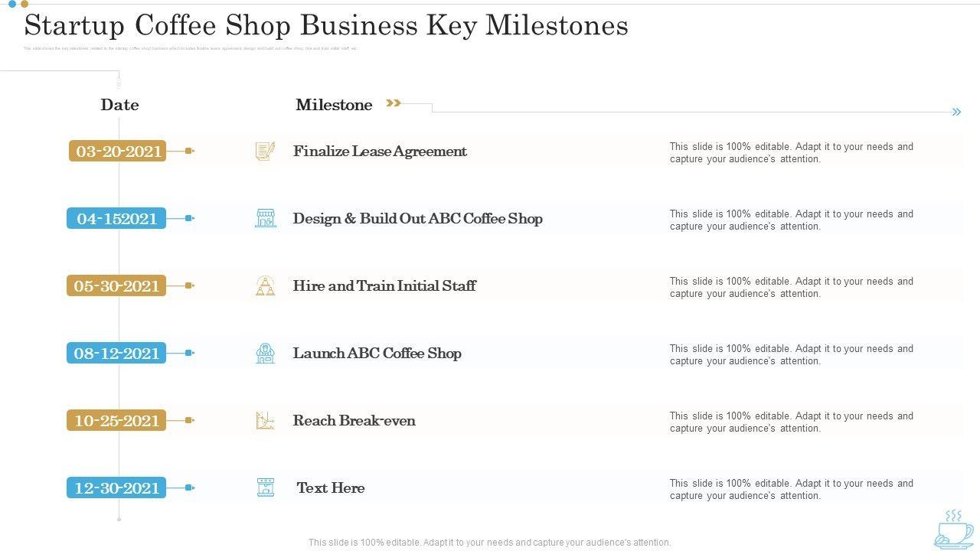Select the 08-12-2021 date badge
This screenshot has width=980, height=551.
116,353
